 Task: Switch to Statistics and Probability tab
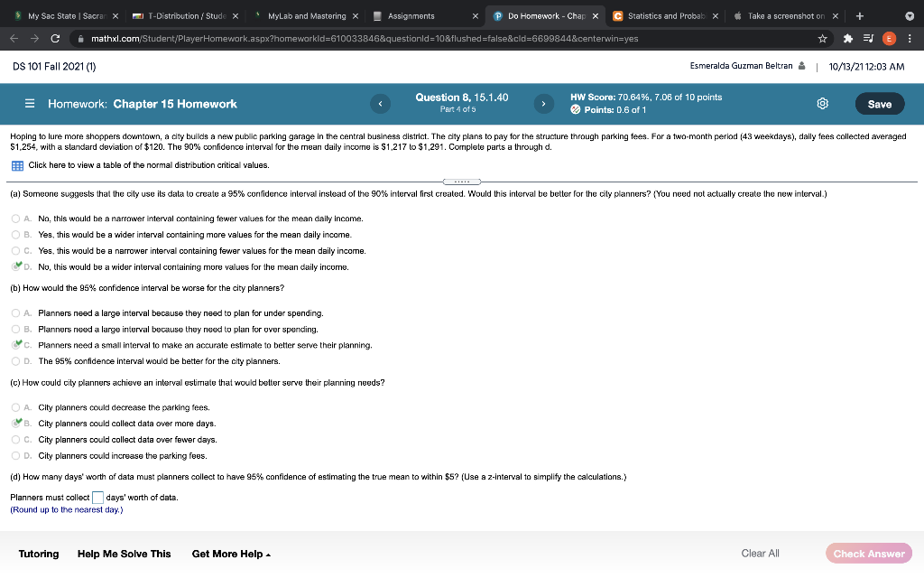click(665, 16)
